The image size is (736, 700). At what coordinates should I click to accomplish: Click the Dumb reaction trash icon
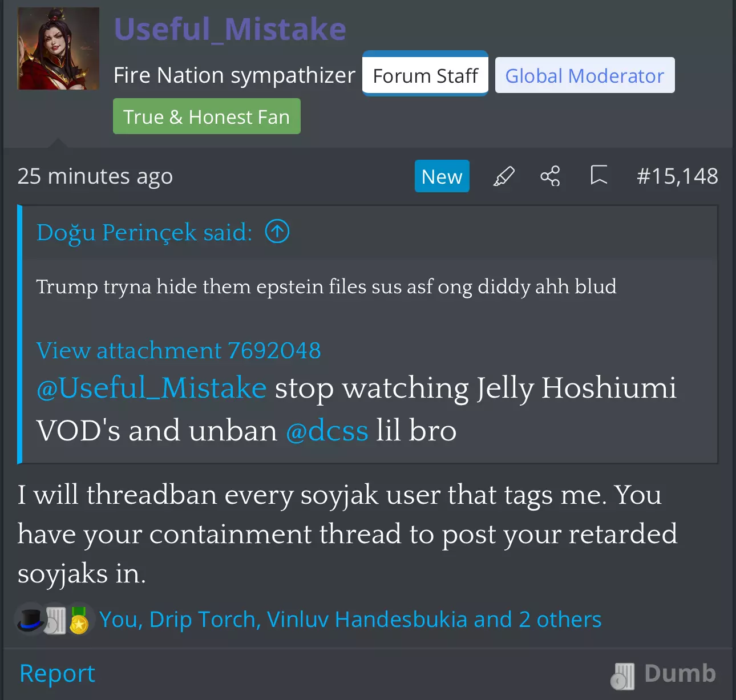point(622,675)
